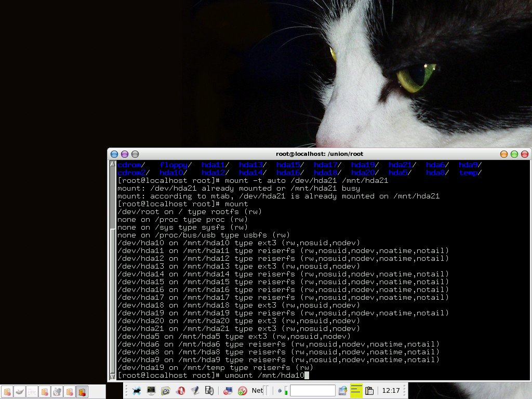The image size is (532, 399).
Task: Click the blue 'temp/' directory name
Action: (470, 172)
